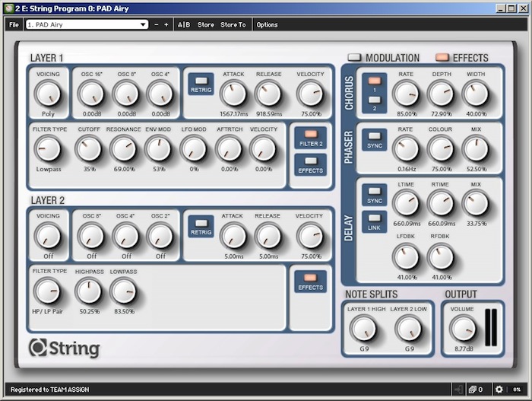The height and width of the screenshot is (401, 532).
Task: Open the Options menu
Action: [267, 24]
